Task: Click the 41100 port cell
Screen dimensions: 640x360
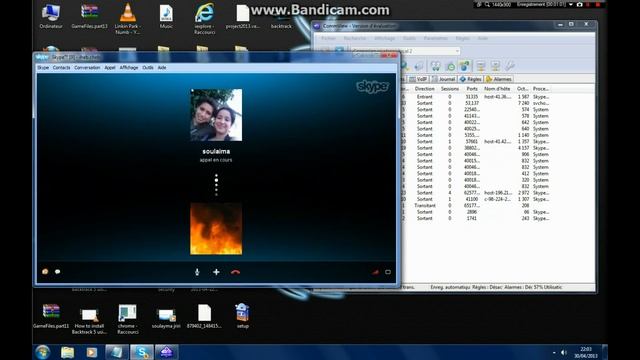Action: click(x=472, y=199)
